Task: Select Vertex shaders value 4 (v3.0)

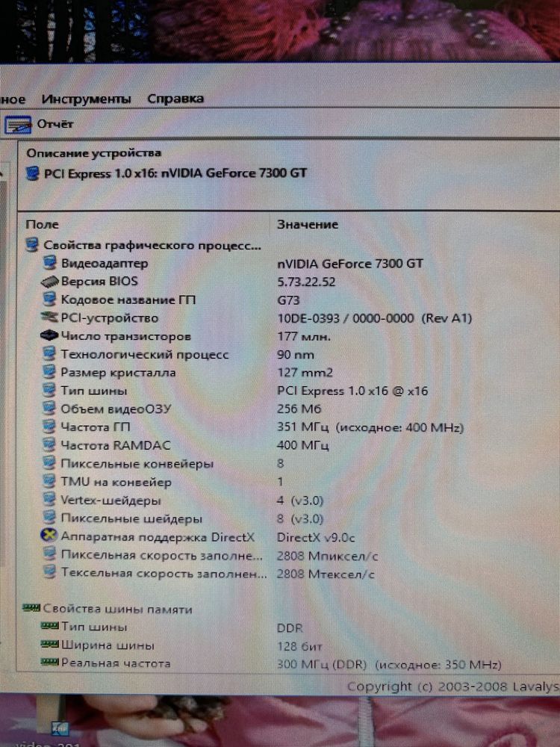Action: [300, 500]
